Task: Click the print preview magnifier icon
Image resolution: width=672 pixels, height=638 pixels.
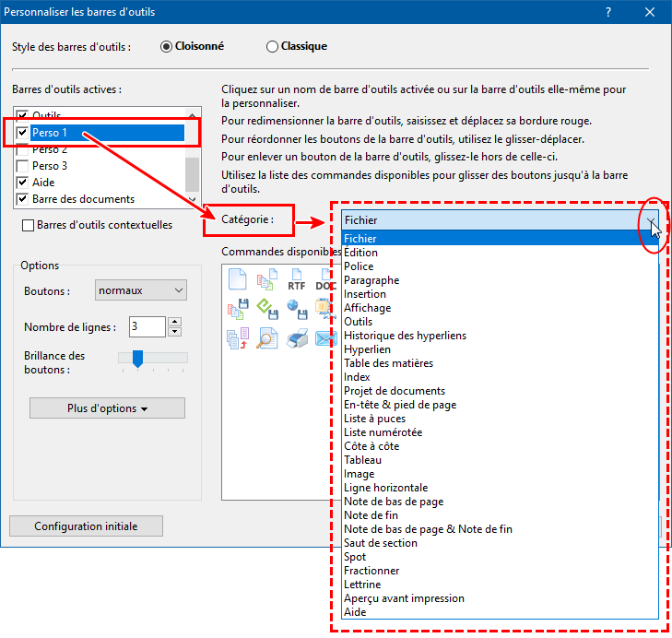Action: [266, 338]
